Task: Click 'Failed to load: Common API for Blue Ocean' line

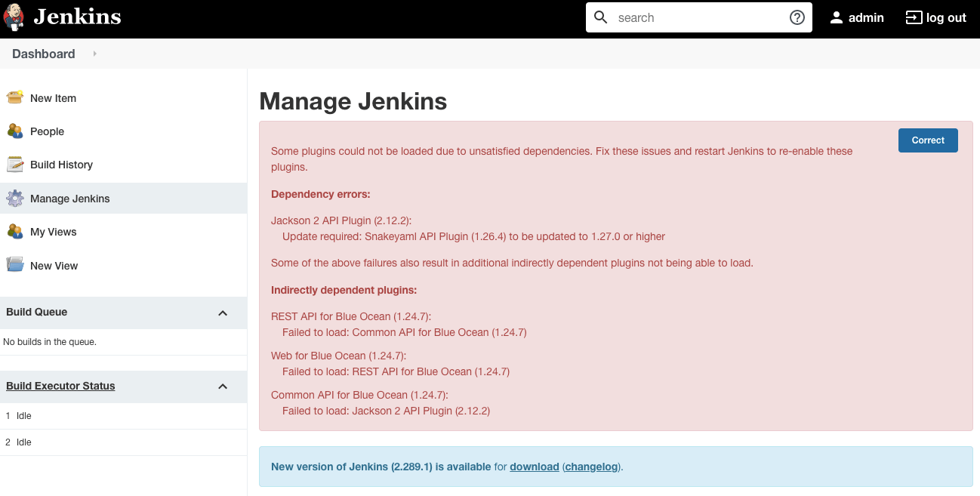Action: (x=405, y=332)
